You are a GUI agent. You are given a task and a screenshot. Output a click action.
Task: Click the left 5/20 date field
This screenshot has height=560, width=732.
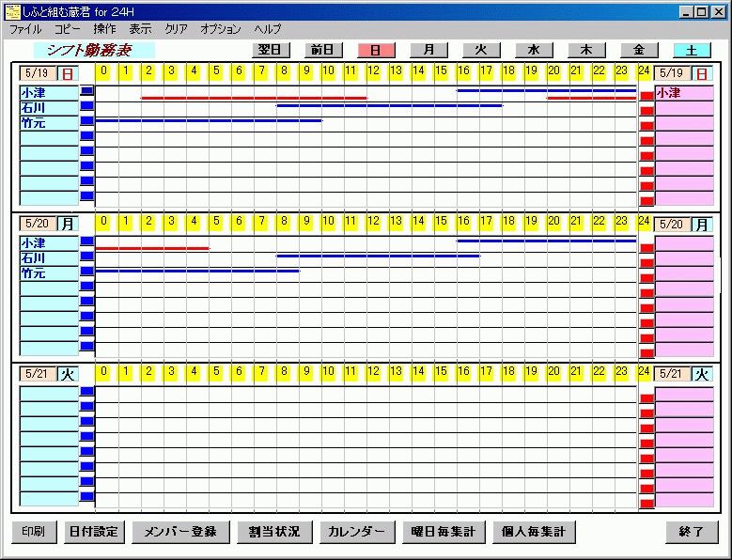point(38,224)
